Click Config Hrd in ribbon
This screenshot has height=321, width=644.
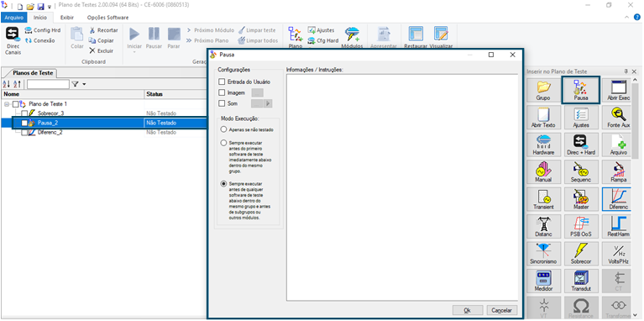42,30
